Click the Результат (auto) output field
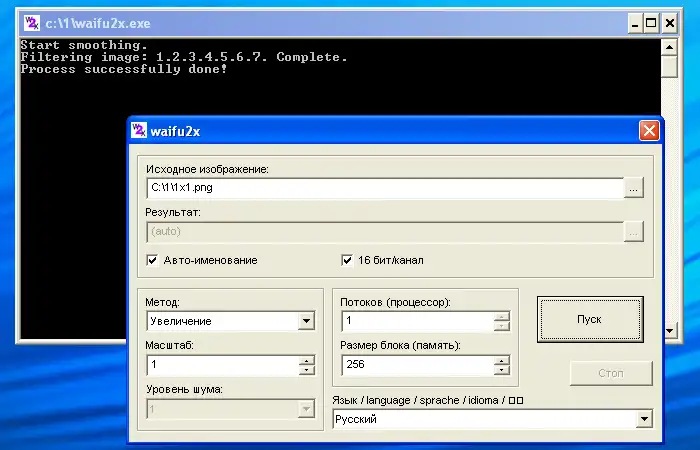Viewport: 700px width, 450px height. (385, 232)
